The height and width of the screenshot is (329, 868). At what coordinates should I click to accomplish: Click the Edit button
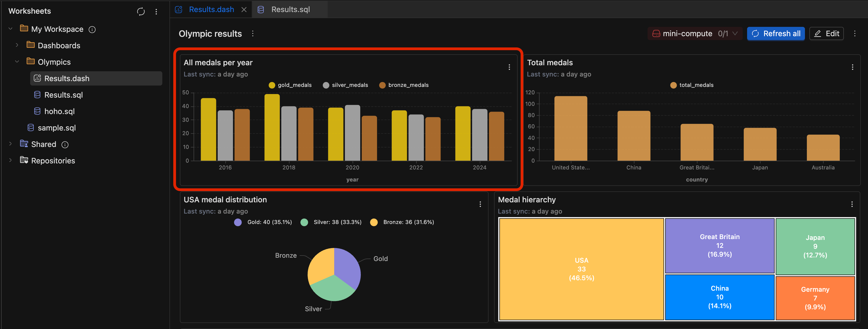point(826,33)
